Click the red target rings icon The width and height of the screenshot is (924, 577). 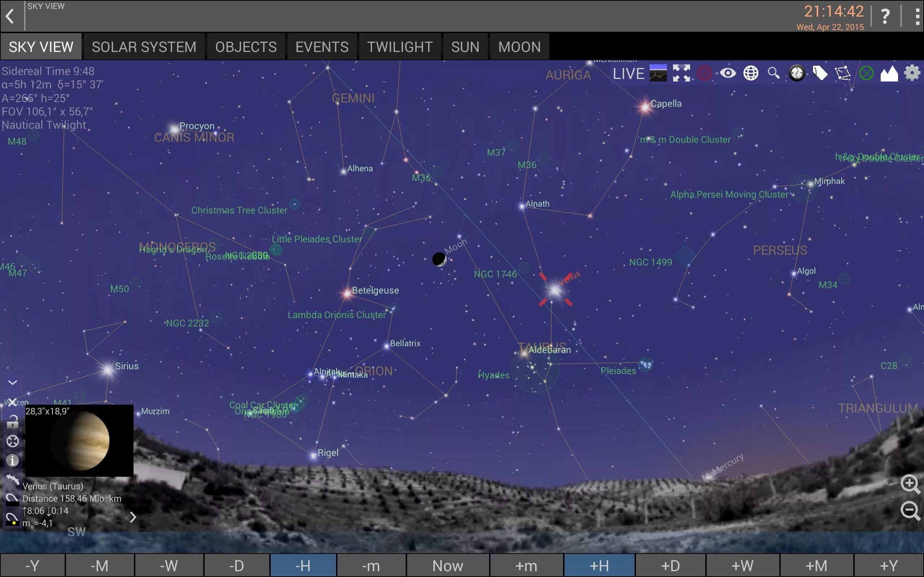point(705,73)
